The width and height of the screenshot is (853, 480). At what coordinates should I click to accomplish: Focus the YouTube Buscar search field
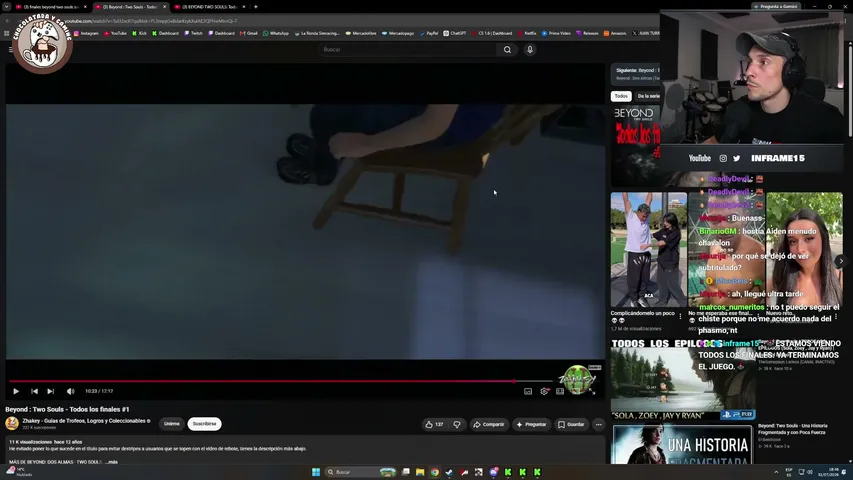click(407, 50)
